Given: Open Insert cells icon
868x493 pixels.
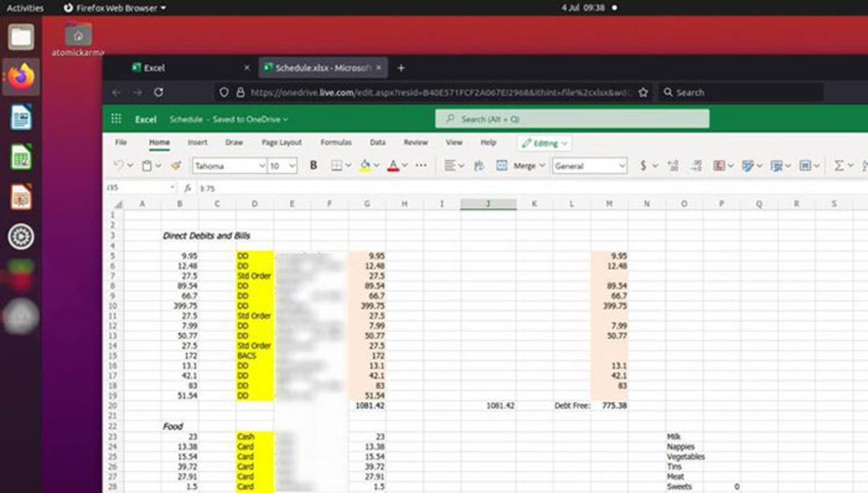Looking at the screenshot, I should click(x=805, y=165).
